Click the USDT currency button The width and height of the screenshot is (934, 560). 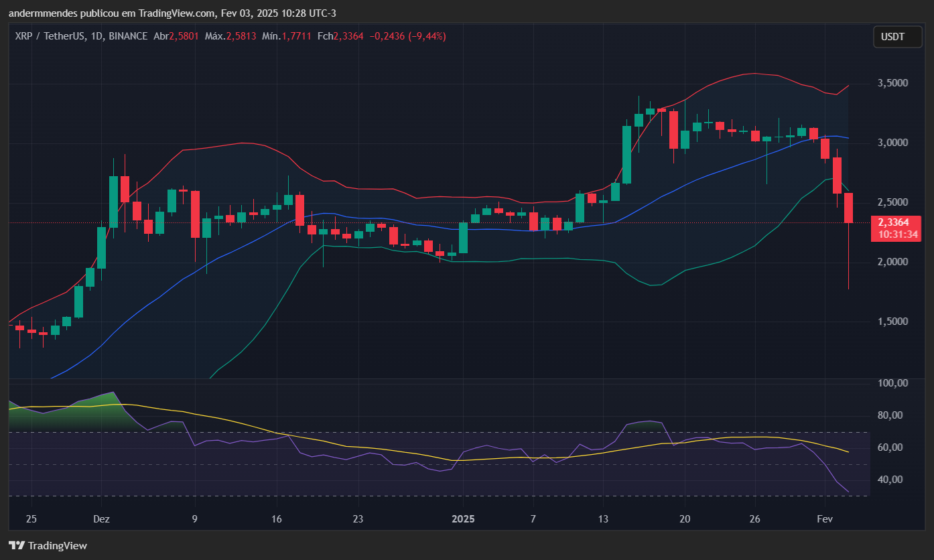pos(898,37)
